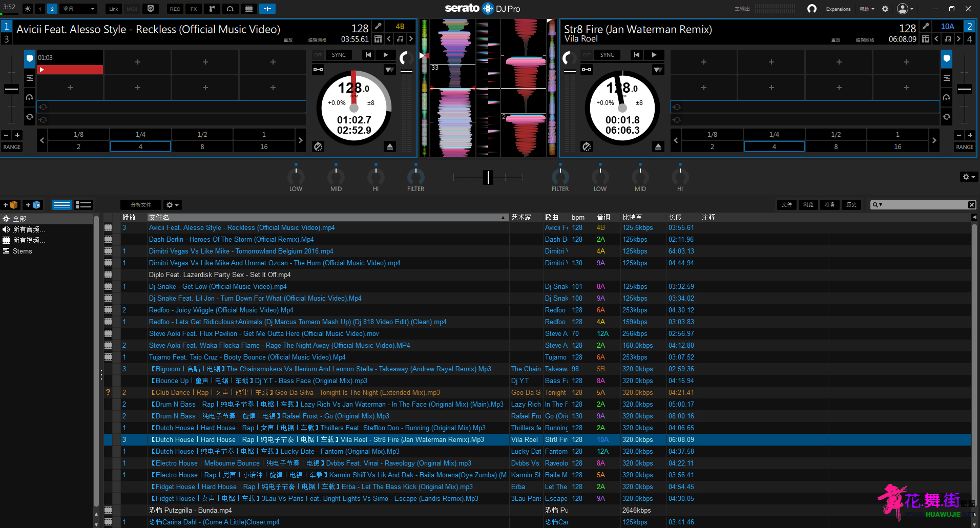Add a new smart crate in the library
Image resolution: width=980 pixels, height=528 pixels.
pyautogui.click(x=33, y=205)
